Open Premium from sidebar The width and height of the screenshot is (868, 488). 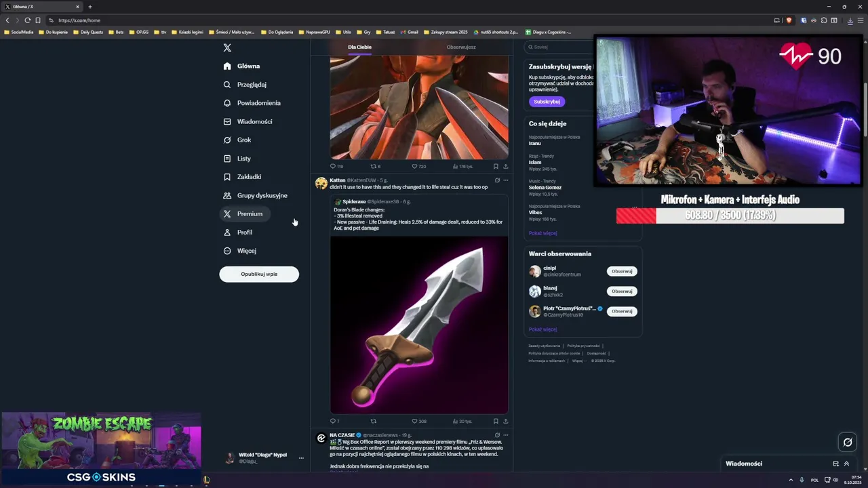(x=244, y=213)
